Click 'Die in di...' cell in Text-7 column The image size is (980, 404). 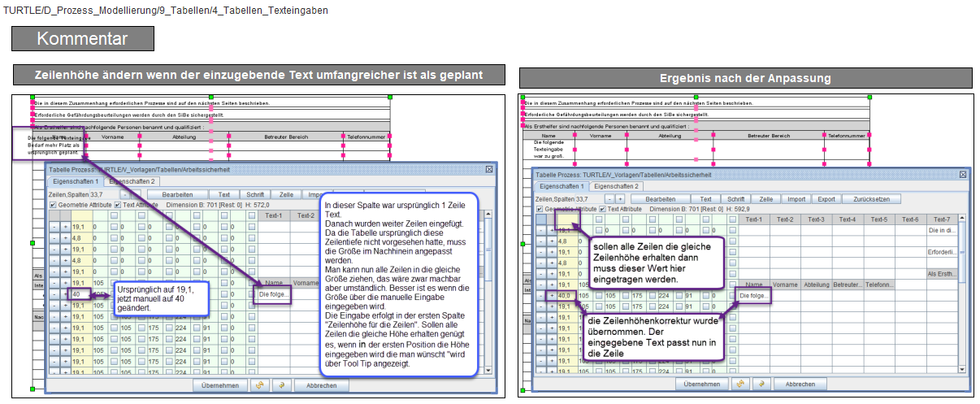941,231
